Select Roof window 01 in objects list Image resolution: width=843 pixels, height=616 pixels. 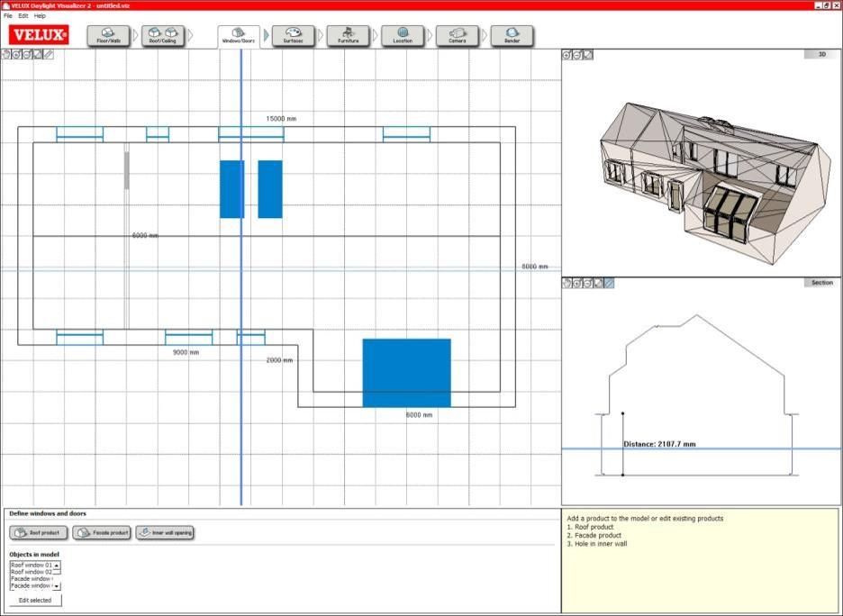tap(31, 566)
